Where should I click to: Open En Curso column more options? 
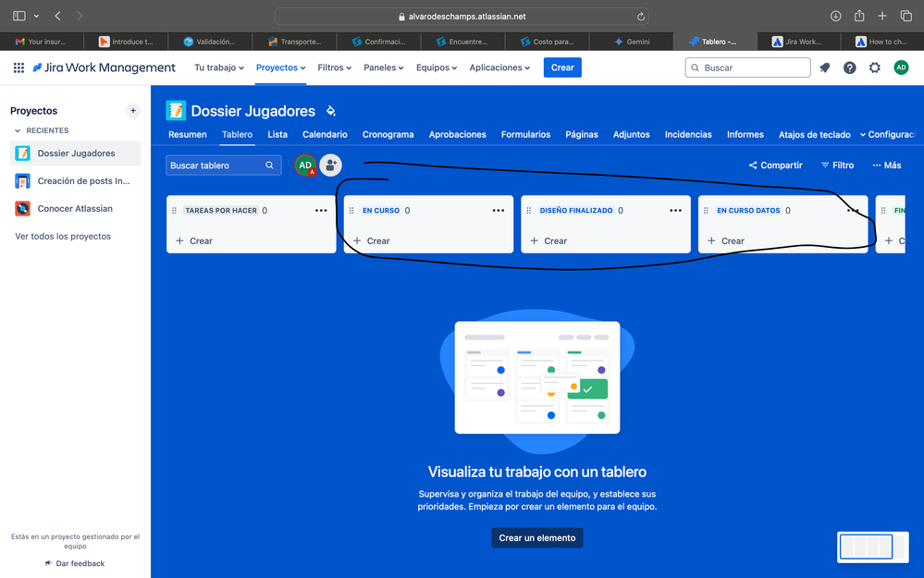pos(499,210)
